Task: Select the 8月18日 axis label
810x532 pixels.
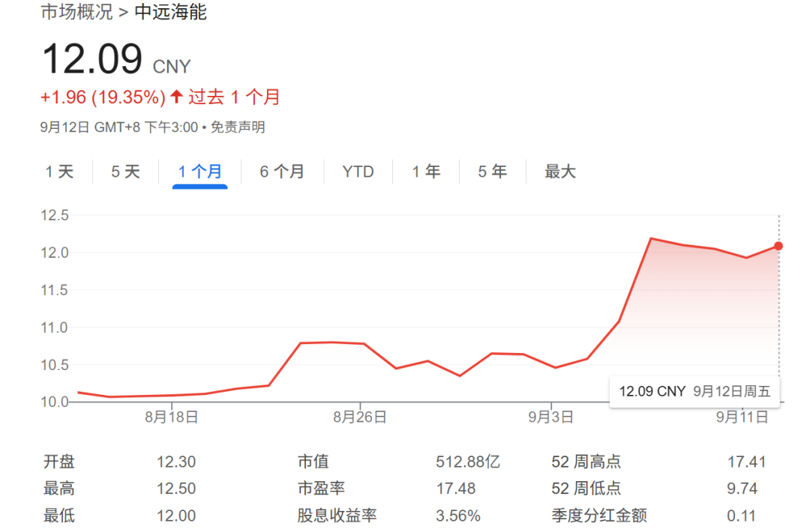Action: (171, 417)
